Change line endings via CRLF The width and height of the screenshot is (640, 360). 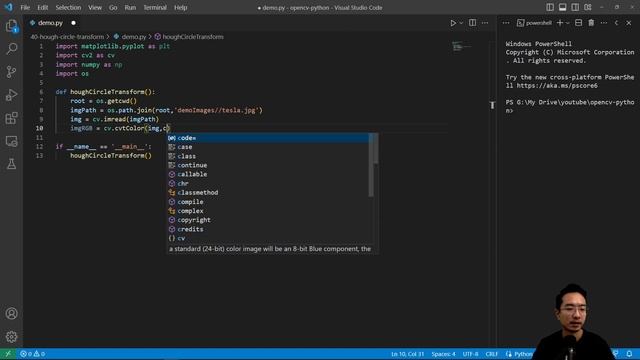491,354
